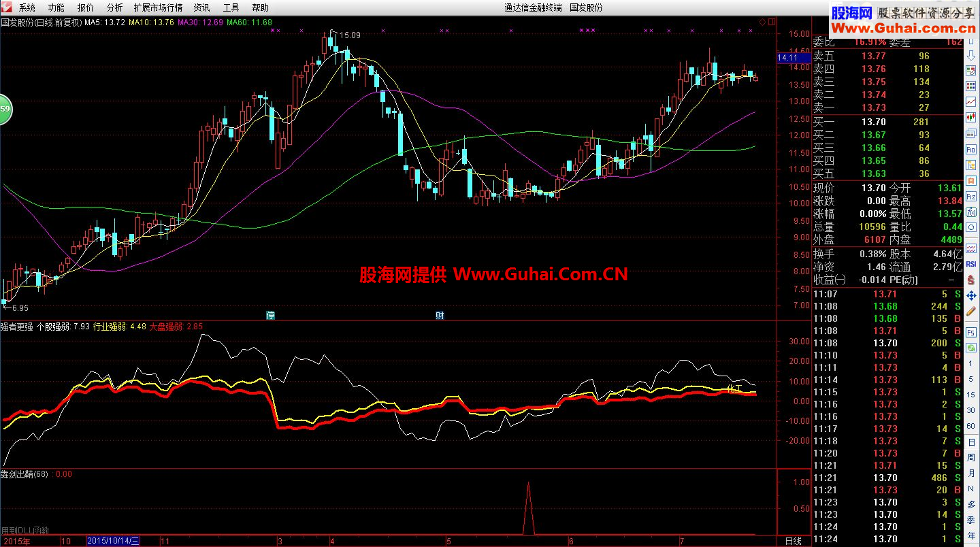Switch to 15-minute period
980x547 pixels.
pos(971,394)
